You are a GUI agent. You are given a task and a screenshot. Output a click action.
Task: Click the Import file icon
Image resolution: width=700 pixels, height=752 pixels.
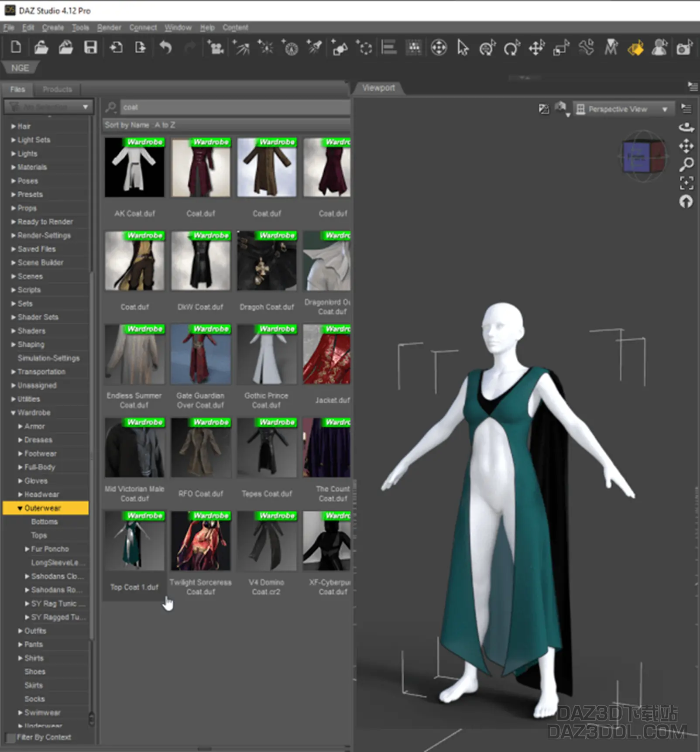[x=116, y=47]
